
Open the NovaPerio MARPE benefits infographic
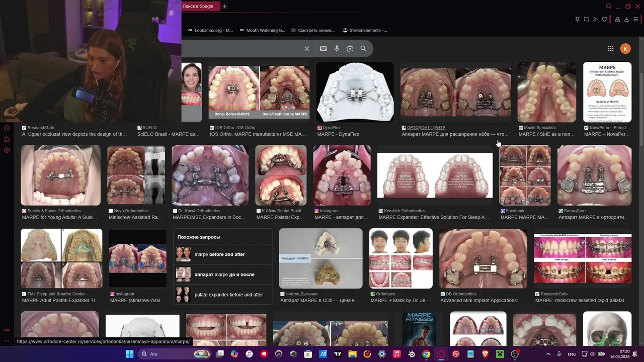click(607, 92)
